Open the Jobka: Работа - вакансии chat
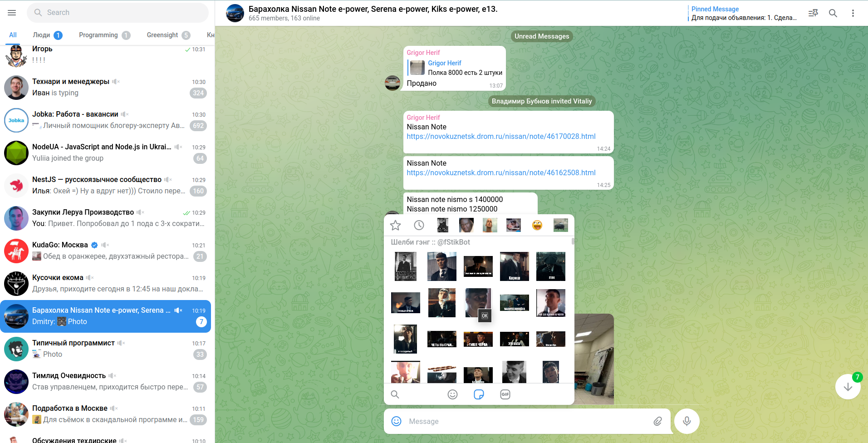Viewport: 868px width, 443px height. coord(106,120)
